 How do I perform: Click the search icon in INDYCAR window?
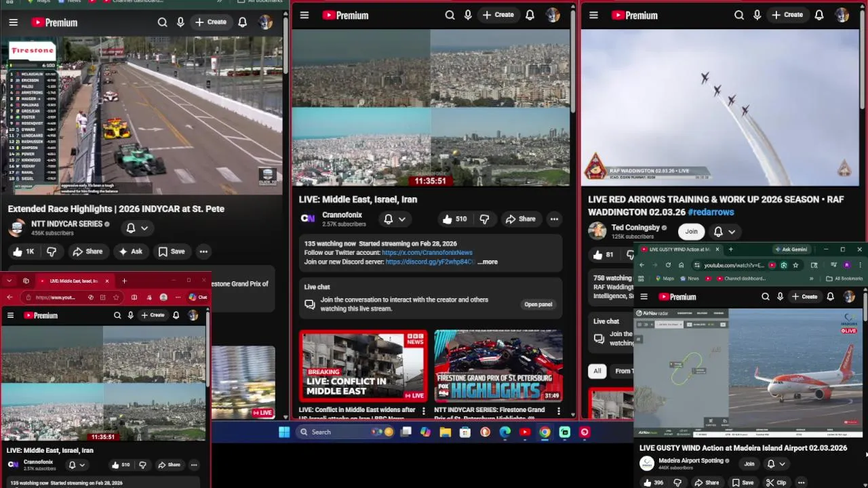[x=162, y=22]
